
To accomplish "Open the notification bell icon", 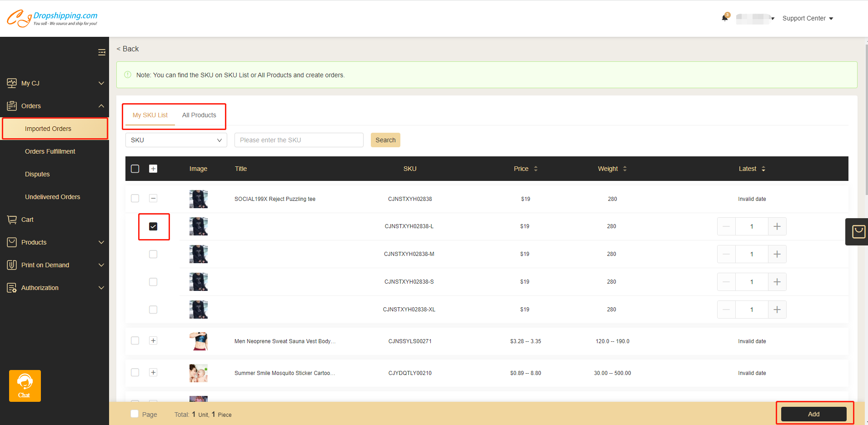I will [724, 18].
